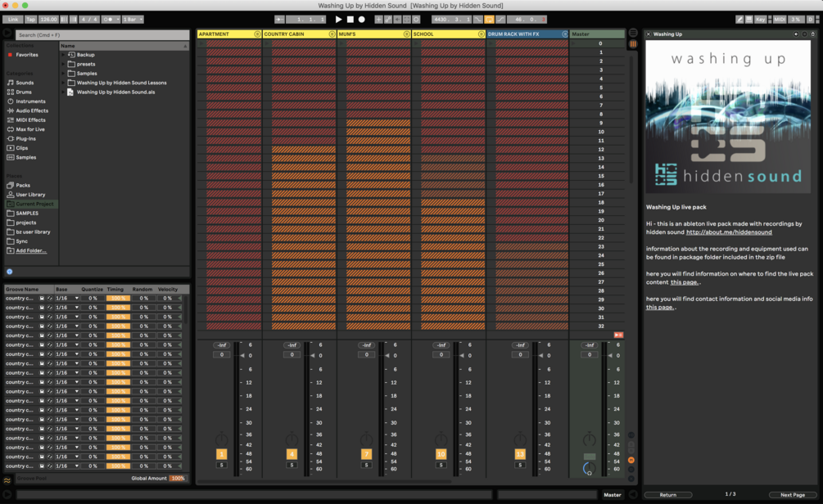Click the Arrangement Record button
The height and width of the screenshot is (504, 823).
pos(362,20)
